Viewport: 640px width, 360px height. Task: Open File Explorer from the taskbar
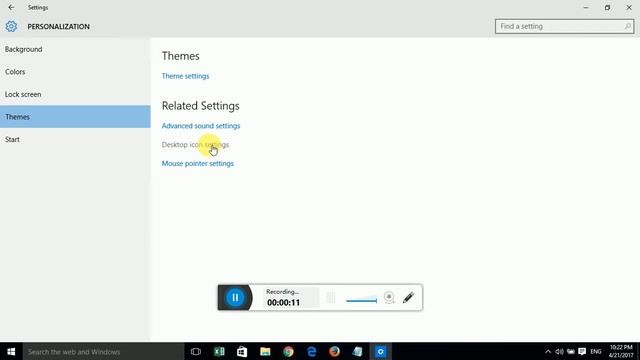click(265, 351)
